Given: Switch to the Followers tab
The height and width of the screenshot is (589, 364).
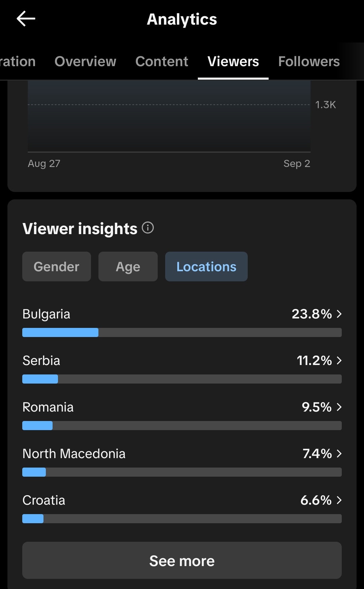Looking at the screenshot, I should 309,61.
